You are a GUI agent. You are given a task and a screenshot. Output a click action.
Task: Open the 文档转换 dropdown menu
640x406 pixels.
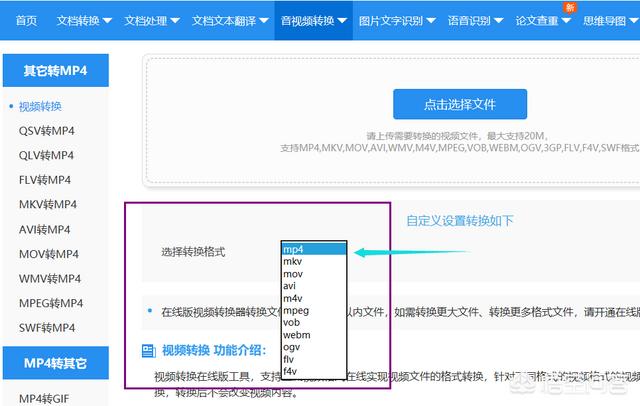coord(84,20)
